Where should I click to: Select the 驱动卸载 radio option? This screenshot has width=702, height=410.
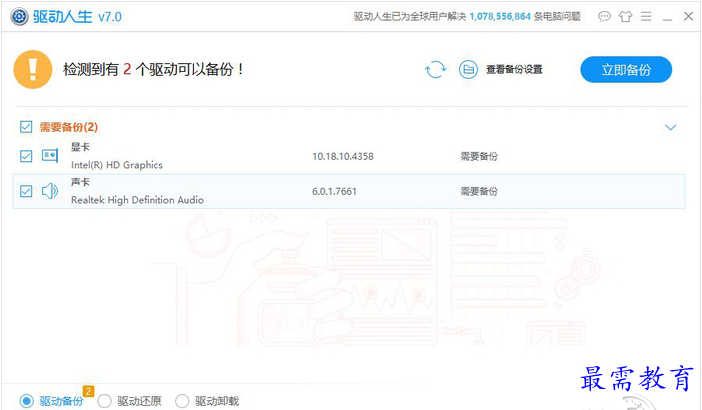182,401
